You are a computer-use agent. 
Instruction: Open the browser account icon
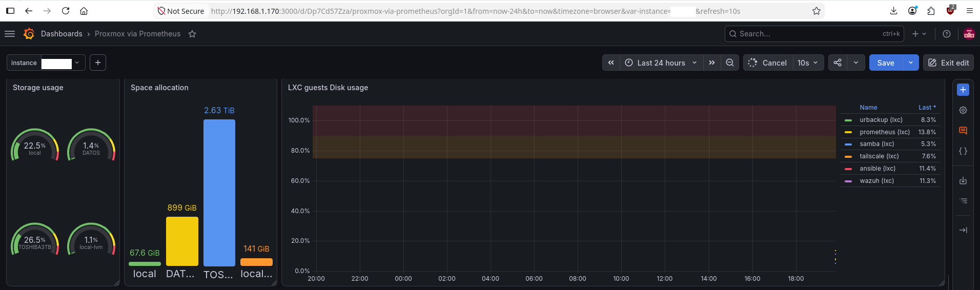tap(912, 11)
